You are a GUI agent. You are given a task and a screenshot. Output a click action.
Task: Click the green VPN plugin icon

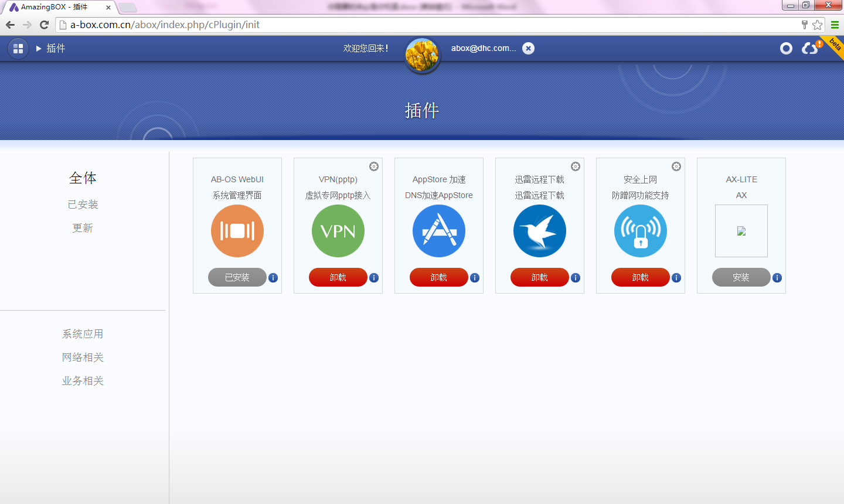pos(338,231)
